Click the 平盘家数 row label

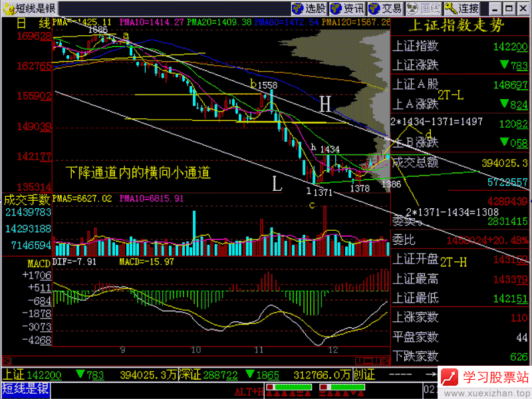(416, 337)
